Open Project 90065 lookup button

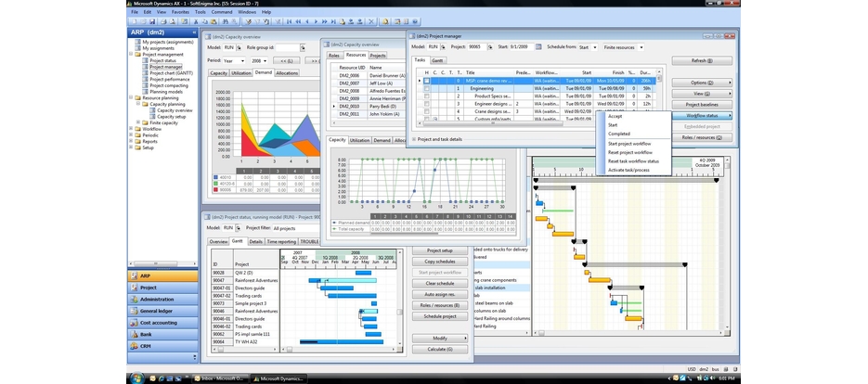pos(489,47)
